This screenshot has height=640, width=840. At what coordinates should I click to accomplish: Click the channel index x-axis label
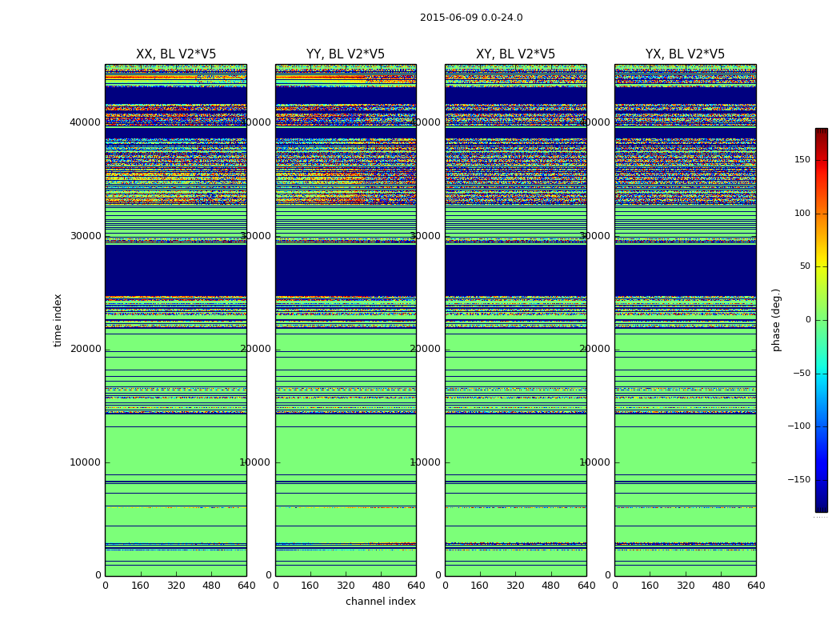click(x=381, y=602)
